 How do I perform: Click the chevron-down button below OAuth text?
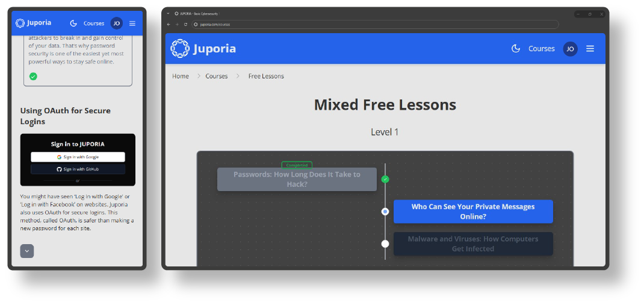click(27, 251)
